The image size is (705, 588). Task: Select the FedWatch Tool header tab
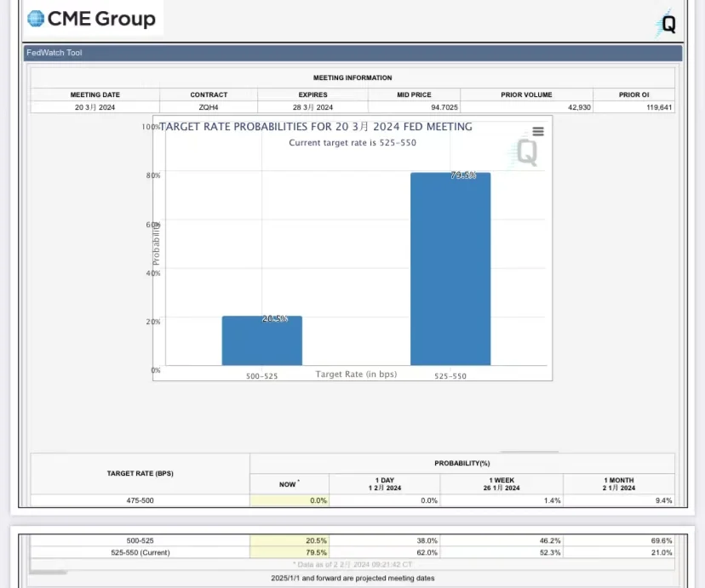pyautogui.click(x=54, y=53)
